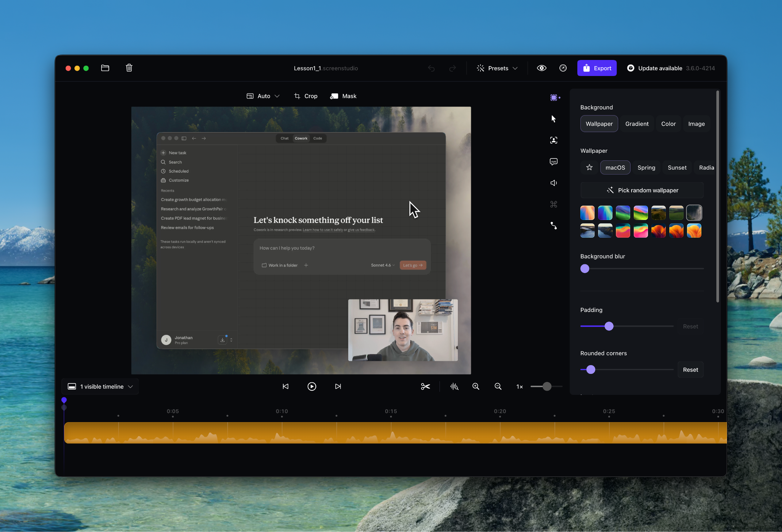Viewport: 782px width, 532px height.
Task: Select the Spring wallpaper category
Action: (x=646, y=167)
